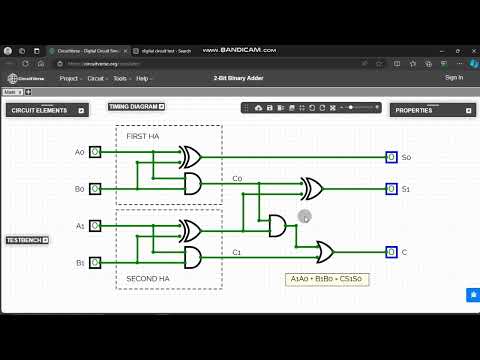The height and width of the screenshot is (360, 480).
Task: Expand the Timing Diagram panel
Action: pos(161,107)
